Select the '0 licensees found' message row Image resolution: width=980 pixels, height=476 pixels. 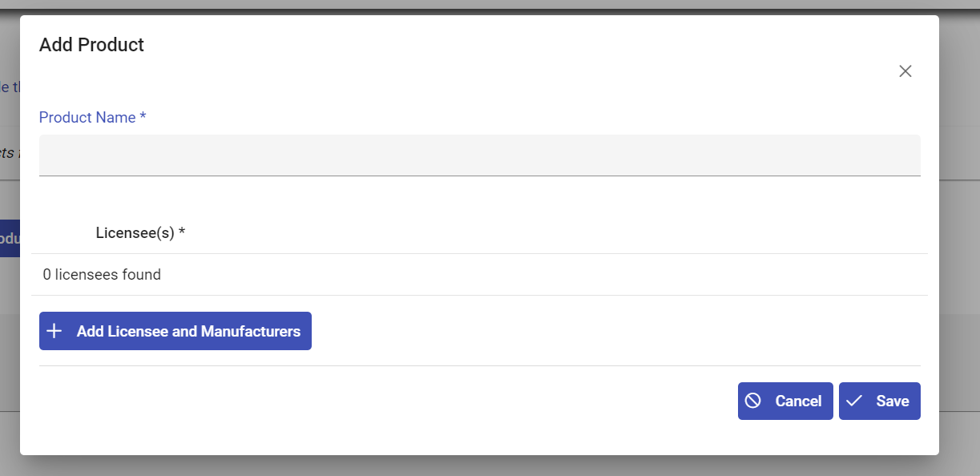click(102, 275)
